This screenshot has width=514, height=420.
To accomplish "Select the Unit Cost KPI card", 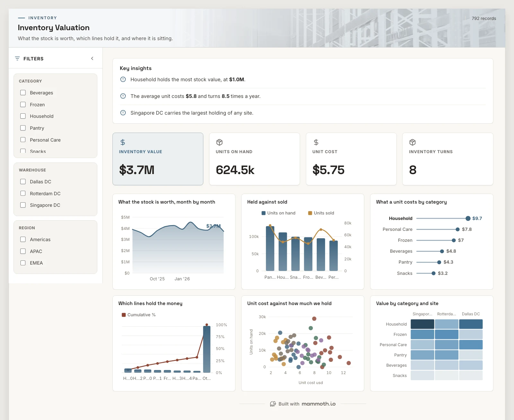I will click(x=351, y=159).
